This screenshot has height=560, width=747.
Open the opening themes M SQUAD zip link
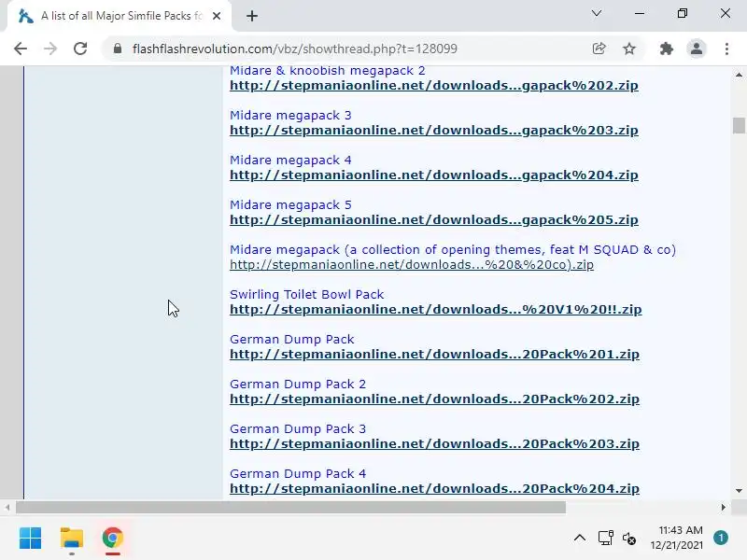412,264
